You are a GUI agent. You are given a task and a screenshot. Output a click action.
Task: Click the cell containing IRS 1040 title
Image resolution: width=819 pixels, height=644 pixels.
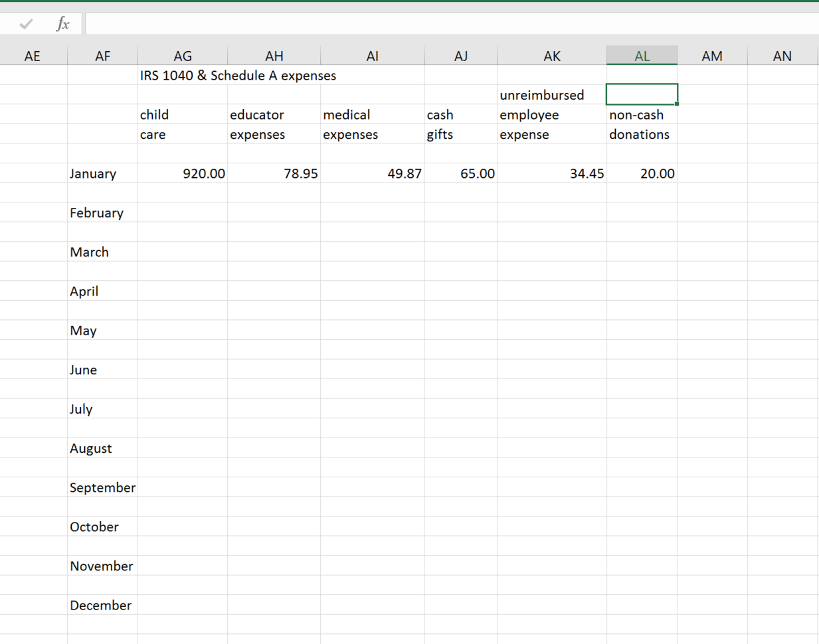coord(183,75)
